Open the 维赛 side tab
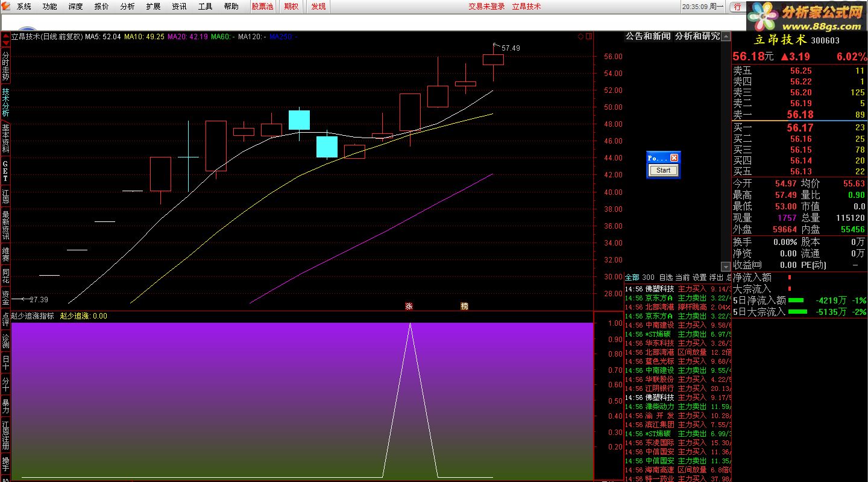This screenshot has width=868, height=482. [x=5, y=254]
